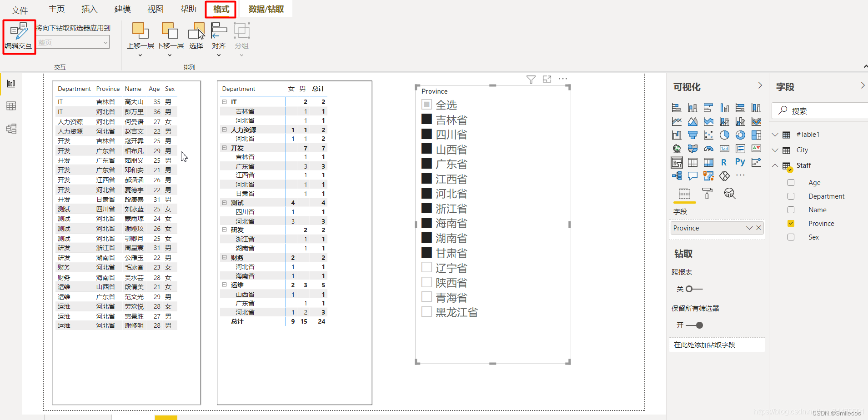Uncheck the Province field checkbox
Viewport: 868px width, 420px height.
coord(791,223)
